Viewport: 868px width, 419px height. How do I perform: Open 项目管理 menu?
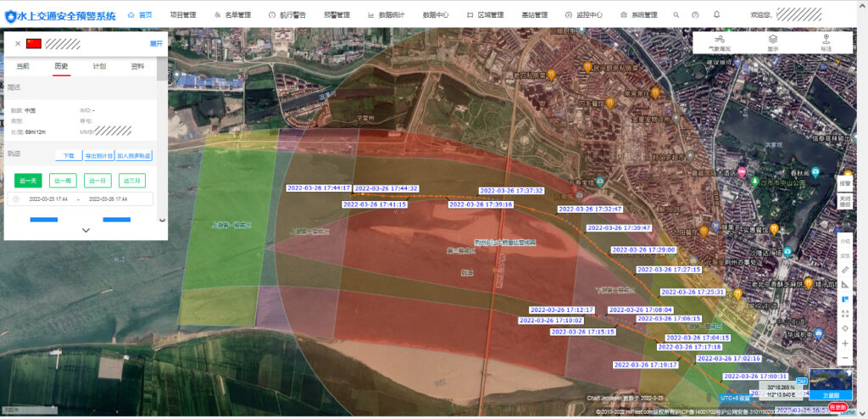pyautogui.click(x=183, y=15)
